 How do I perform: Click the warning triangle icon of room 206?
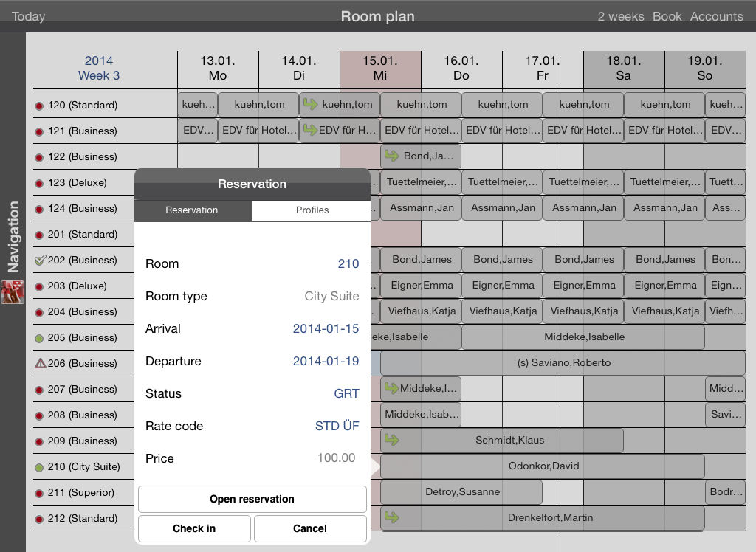pos(40,364)
